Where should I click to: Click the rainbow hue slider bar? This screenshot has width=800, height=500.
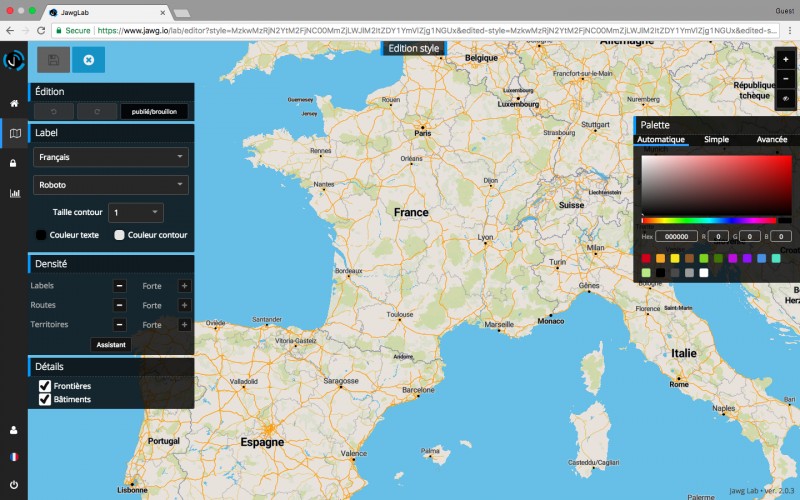tap(709, 220)
